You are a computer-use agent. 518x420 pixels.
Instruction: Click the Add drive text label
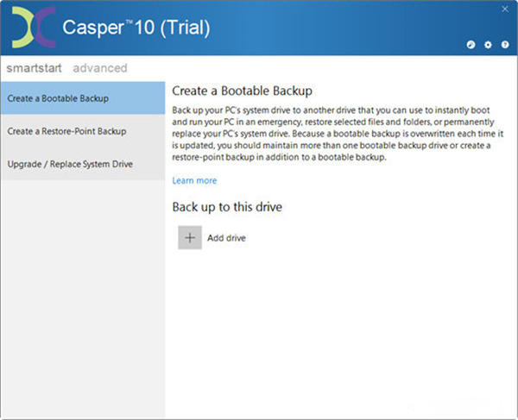click(x=227, y=238)
